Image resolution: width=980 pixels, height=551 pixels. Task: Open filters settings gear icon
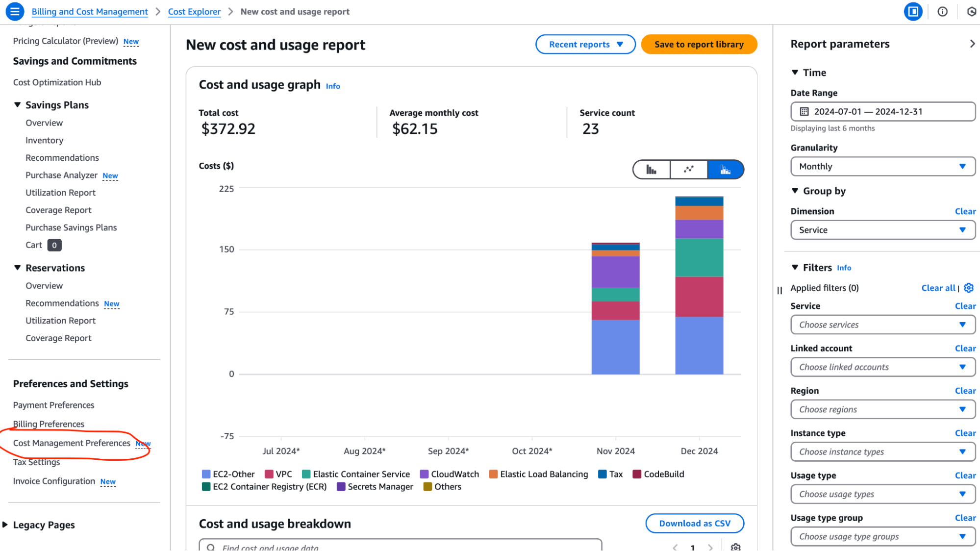tap(969, 288)
